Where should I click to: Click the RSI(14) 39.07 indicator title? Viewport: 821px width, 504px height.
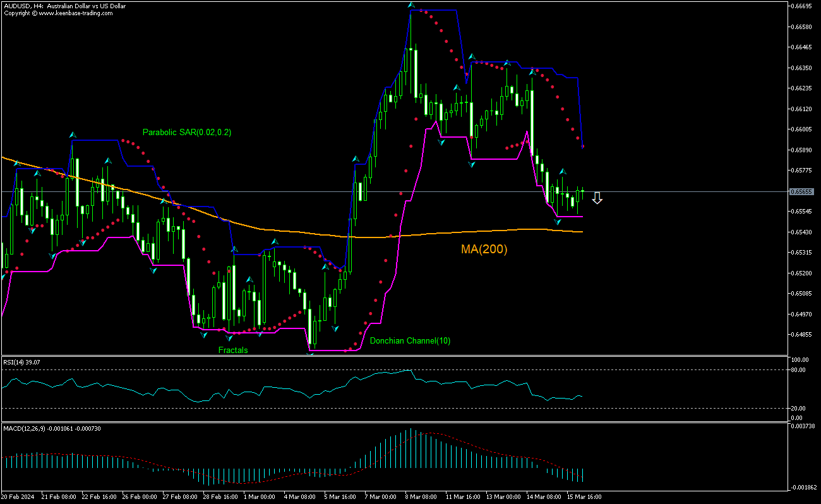coord(22,362)
